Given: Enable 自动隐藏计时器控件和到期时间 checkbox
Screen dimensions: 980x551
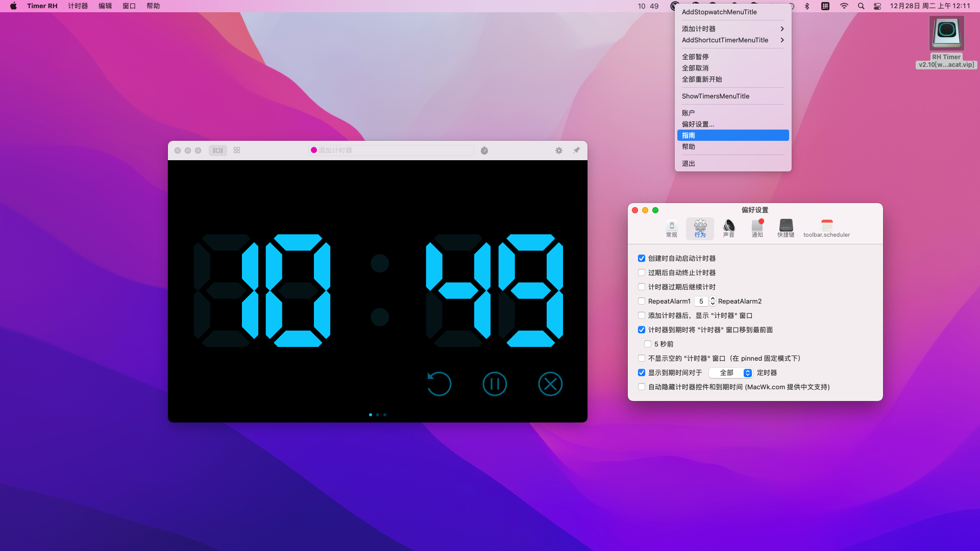Looking at the screenshot, I should [642, 387].
